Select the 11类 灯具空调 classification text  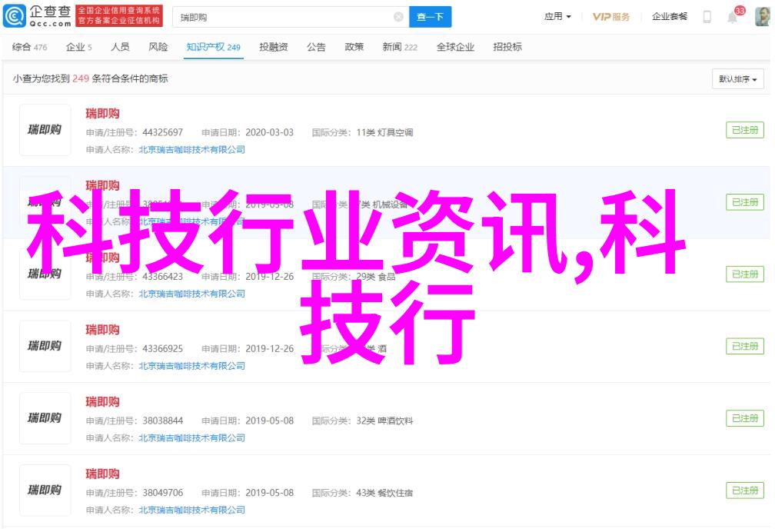(x=384, y=132)
